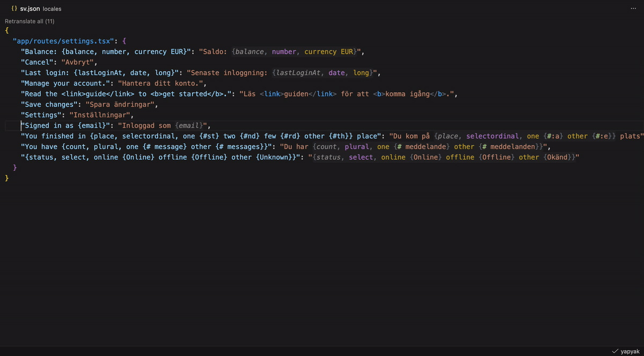Click the "Last login: {lastLoginAt, date, long}" key
This screenshot has width=644, height=356.
coord(100,73)
